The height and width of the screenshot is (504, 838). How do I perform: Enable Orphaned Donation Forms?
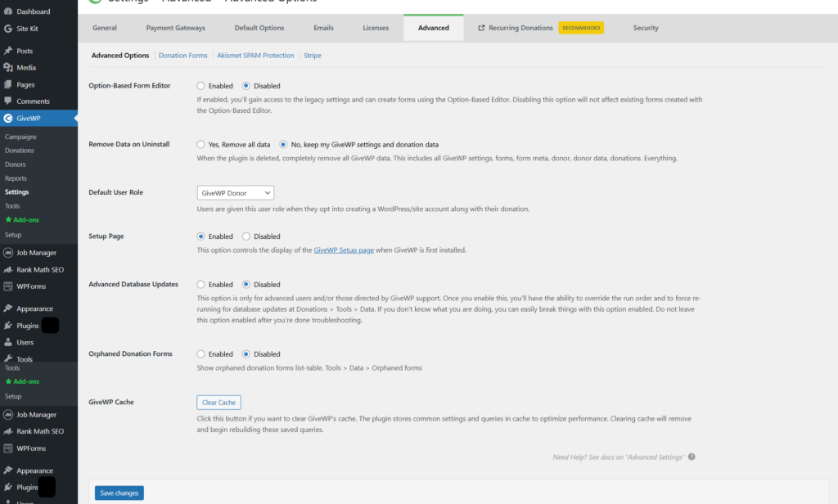[x=200, y=353]
